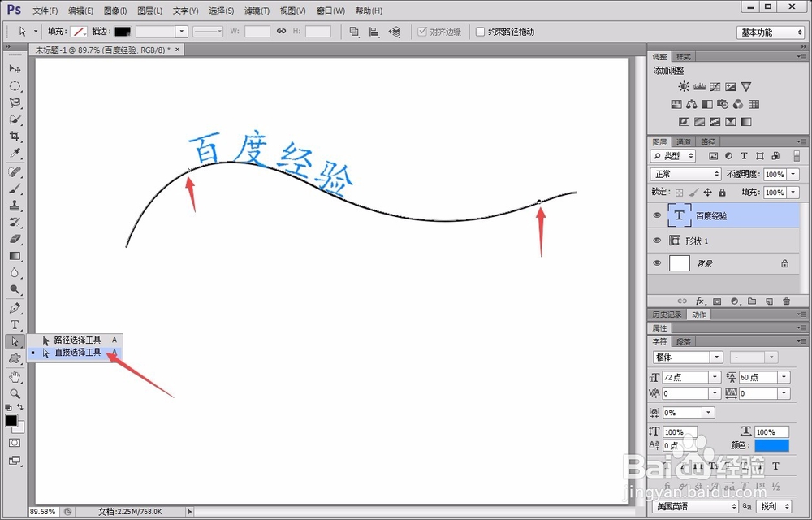The image size is (812, 520).
Task: Add Levels adjustment
Action: pos(700,86)
